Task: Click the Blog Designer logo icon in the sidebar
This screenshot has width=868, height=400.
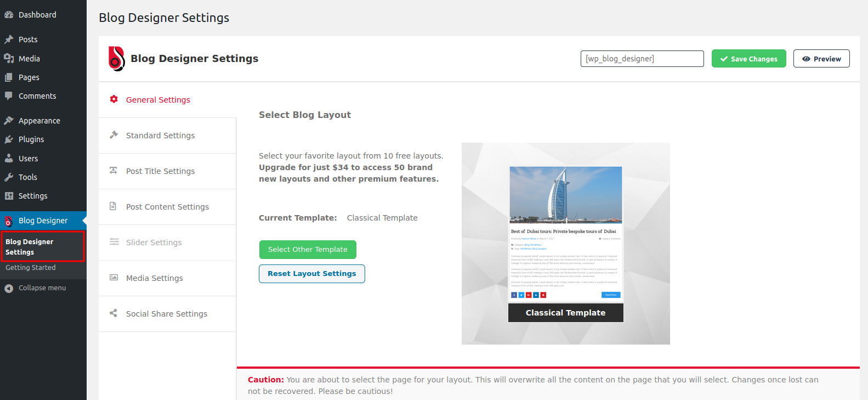Action: [8, 221]
